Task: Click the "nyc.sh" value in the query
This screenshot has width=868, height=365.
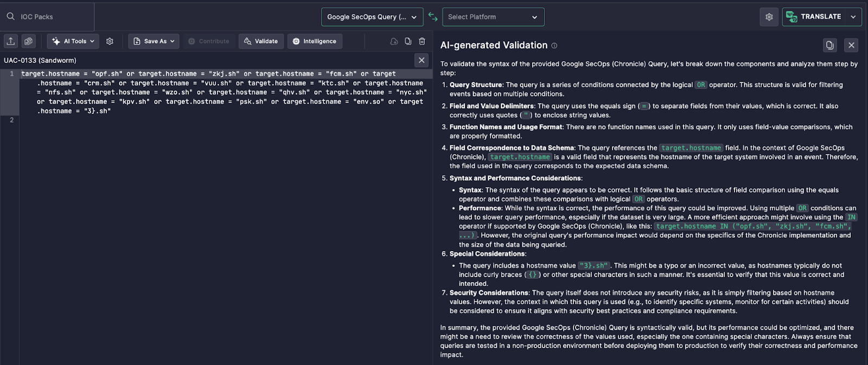Action: [411, 92]
